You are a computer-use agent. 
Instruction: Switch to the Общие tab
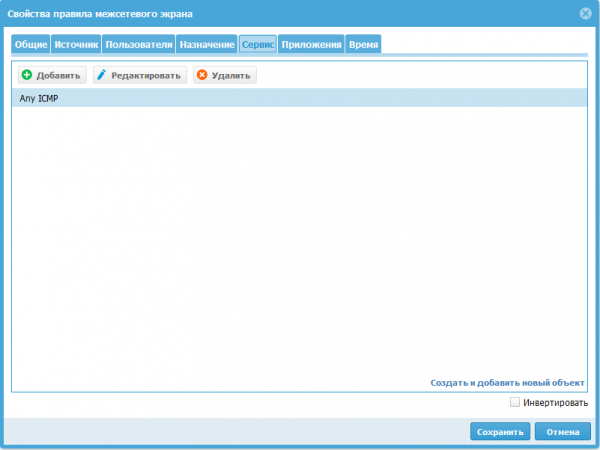pyautogui.click(x=31, y=45)
